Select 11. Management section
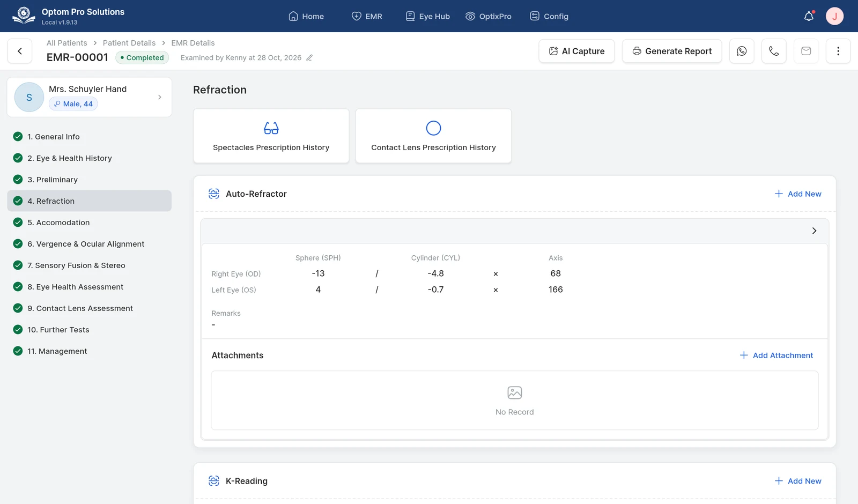 [90, 351]
